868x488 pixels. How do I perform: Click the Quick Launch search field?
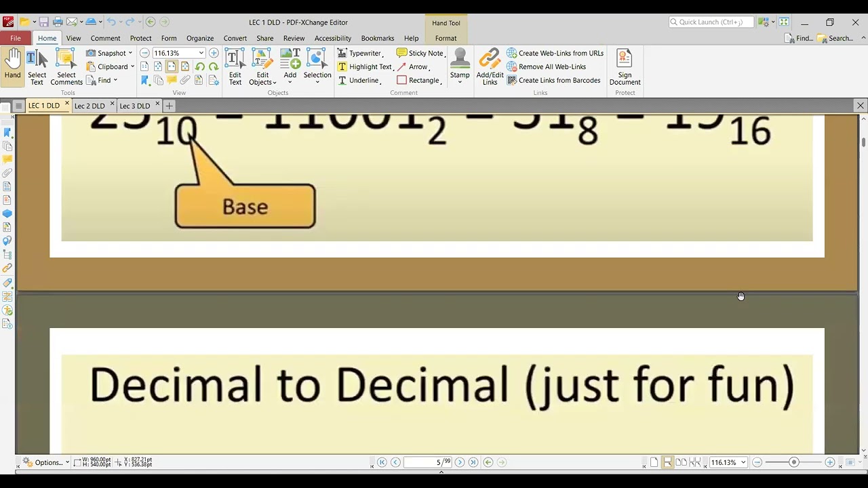711,22
